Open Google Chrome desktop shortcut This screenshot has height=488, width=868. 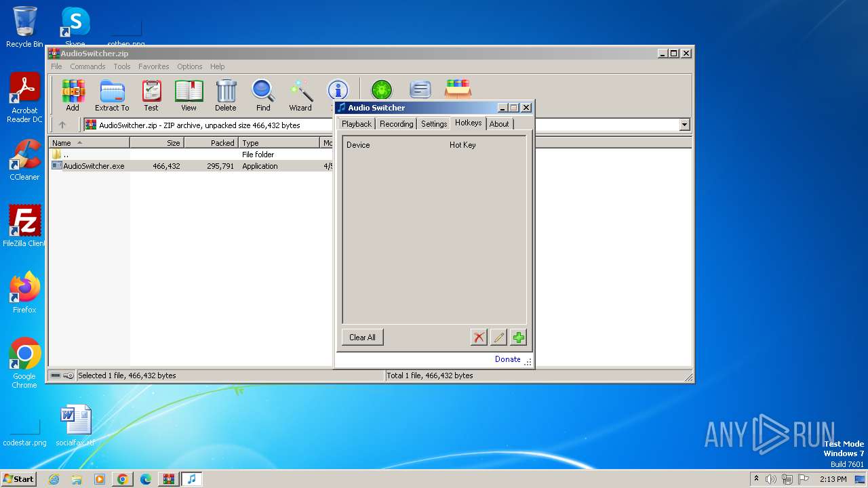tap(24, 363)
